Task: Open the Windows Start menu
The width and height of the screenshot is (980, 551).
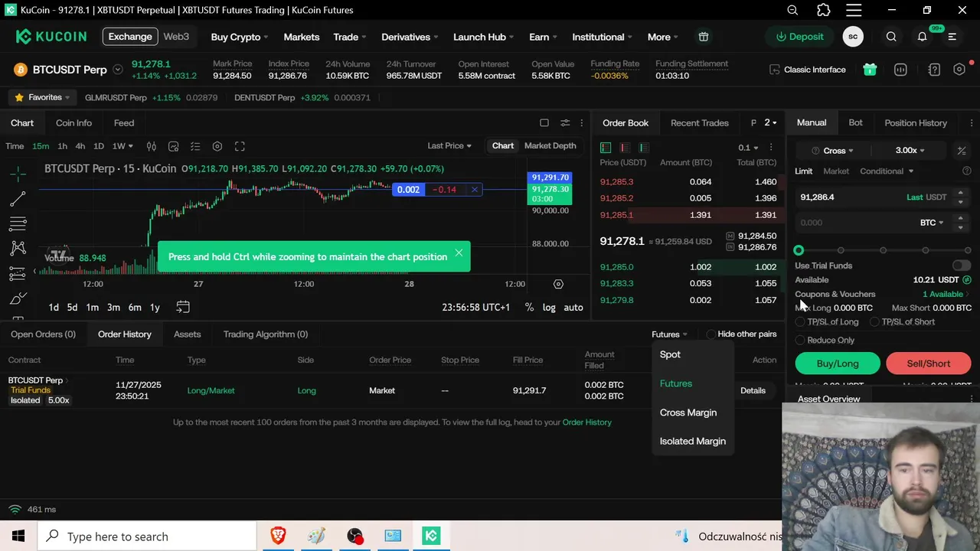Action: (18, 536)
